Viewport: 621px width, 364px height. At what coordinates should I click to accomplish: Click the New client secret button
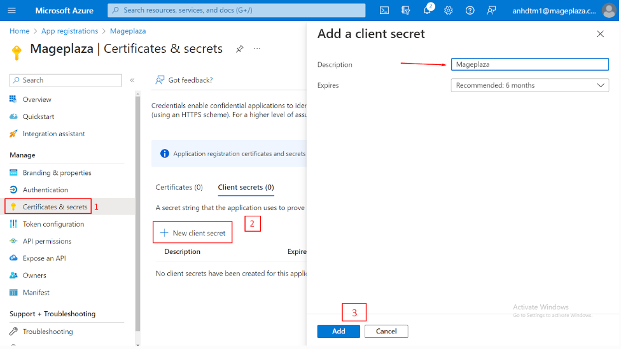tap(193, 233)
